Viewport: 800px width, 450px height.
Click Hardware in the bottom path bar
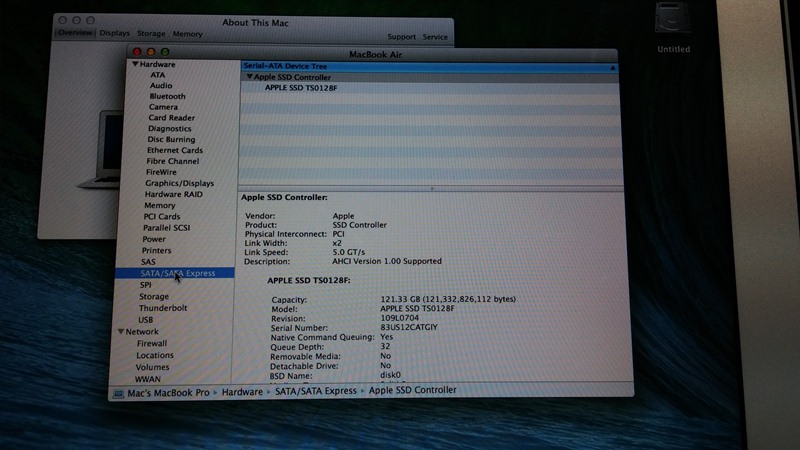click(x=242, y=393)
